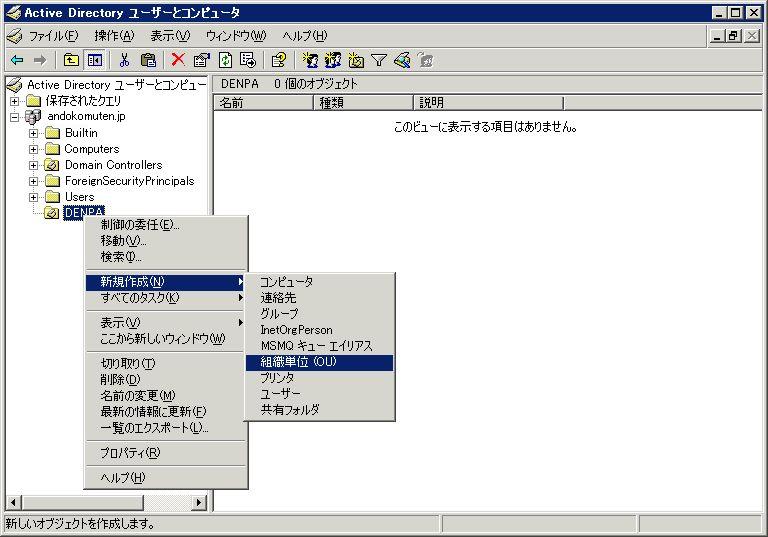Screen dimensions: 768x537
Task: Click the andokomuten.jp domain server icon
Action: tap(33, 117)
